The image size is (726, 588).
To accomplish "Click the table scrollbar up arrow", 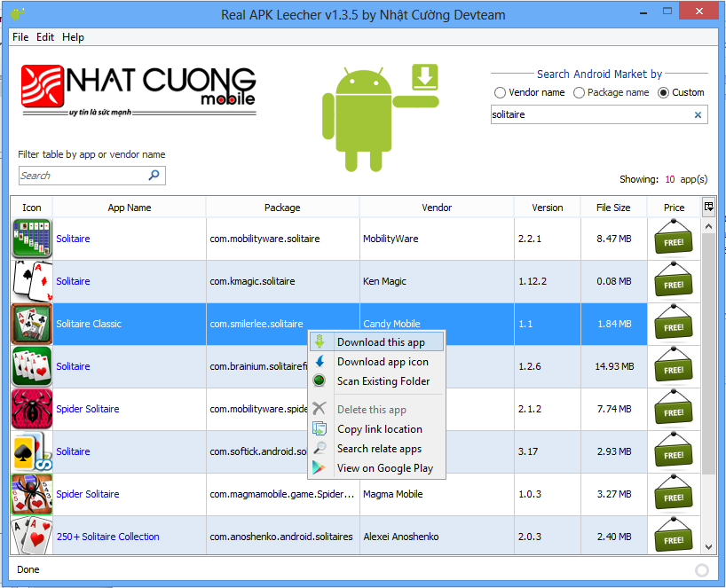I will 708,226.
